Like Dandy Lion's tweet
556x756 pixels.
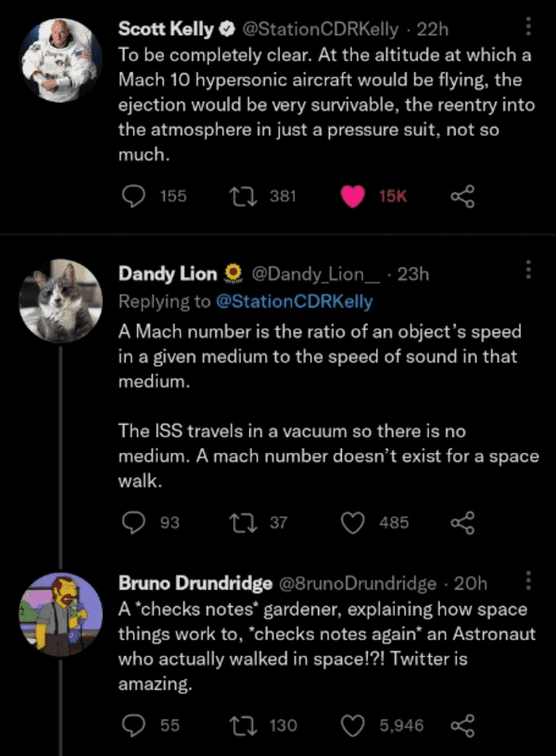point(353,523)
